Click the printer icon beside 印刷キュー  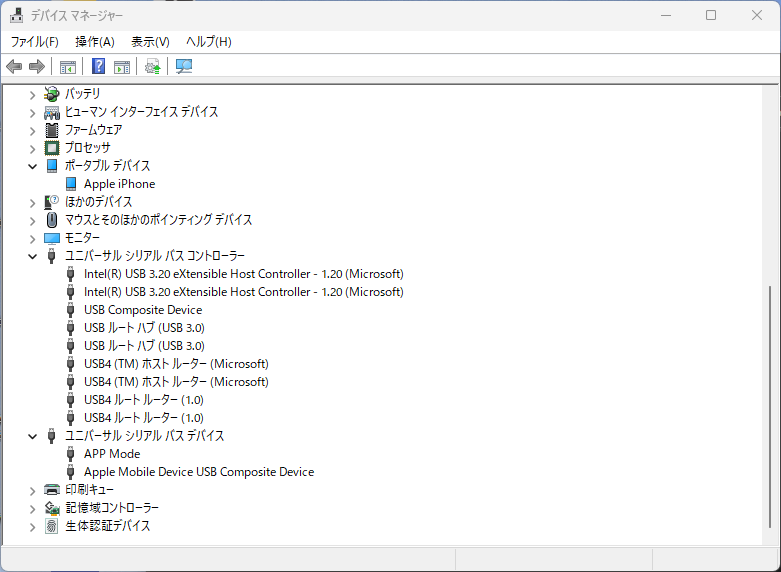tap(51, 490)
